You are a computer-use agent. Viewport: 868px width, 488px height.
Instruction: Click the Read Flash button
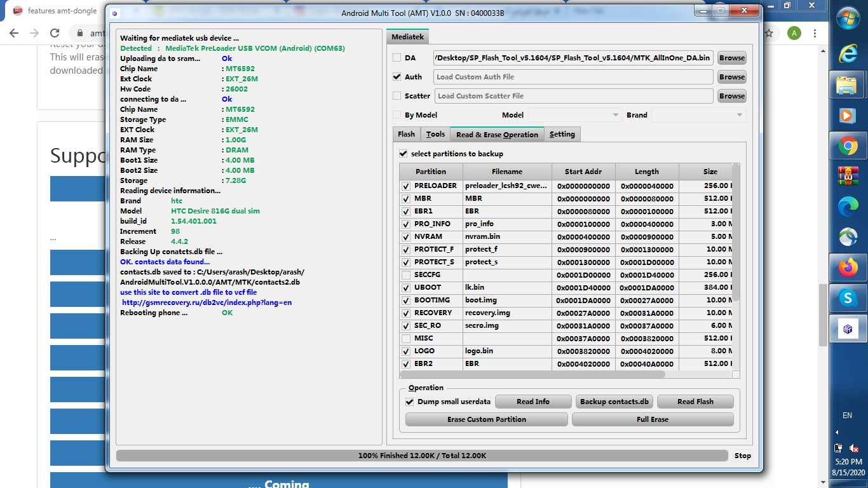(695, 402)
